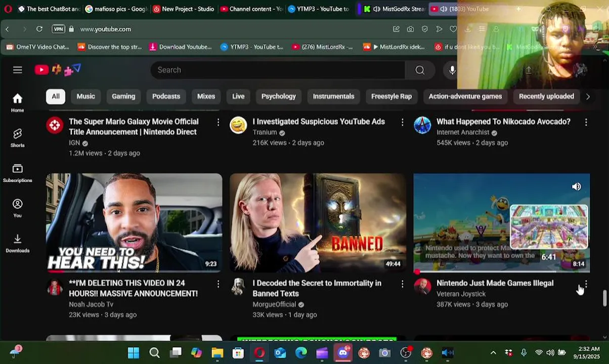Viewport: 609px width, 364px height.
Task: Select the Mixes filter chip
Action: pos(206,96)
